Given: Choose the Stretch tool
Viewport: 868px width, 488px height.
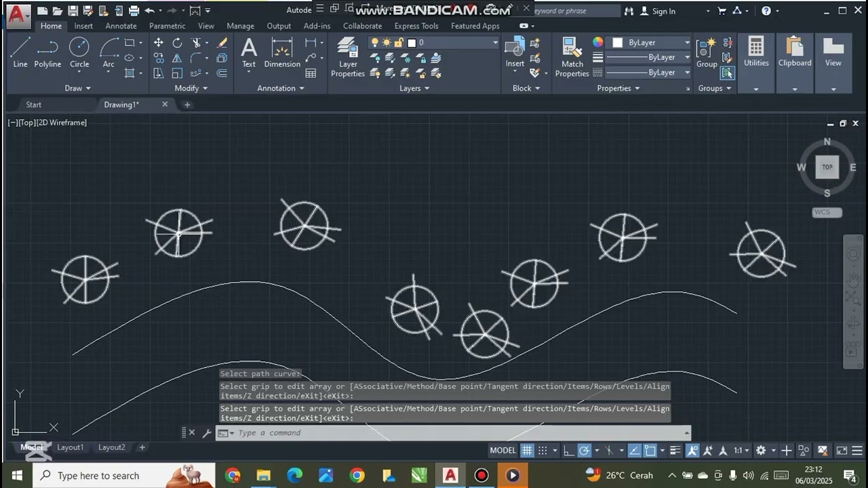Looking at the screenshot, I should [158, 73].
